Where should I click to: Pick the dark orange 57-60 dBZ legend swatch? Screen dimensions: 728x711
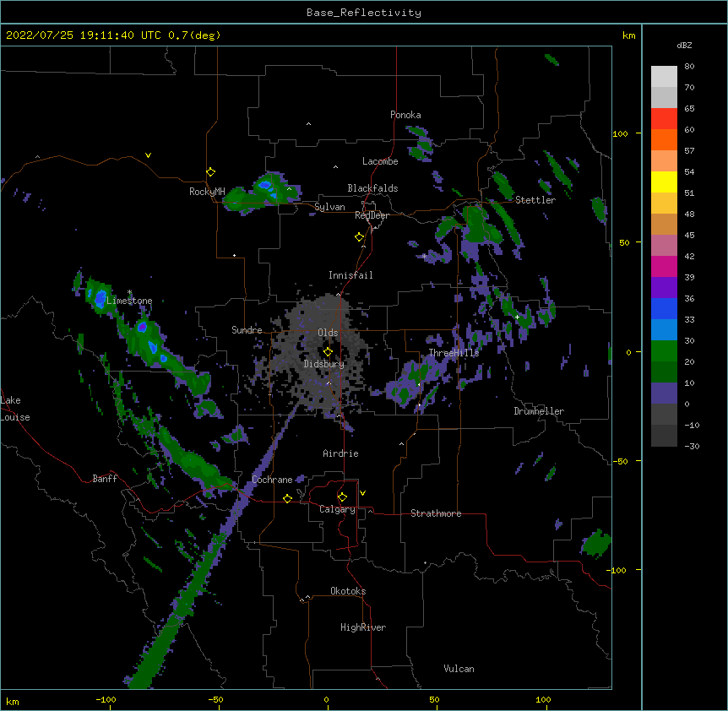(x=664, y=139)
